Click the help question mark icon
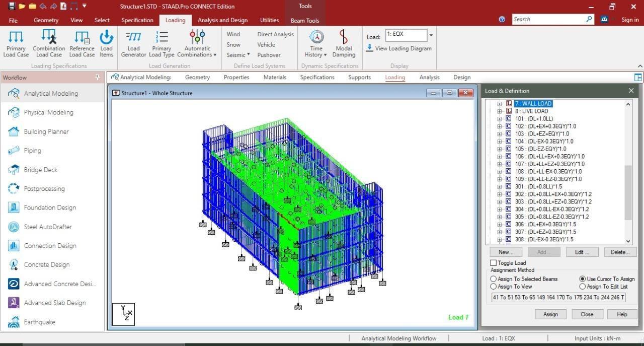 pos(502,20)
